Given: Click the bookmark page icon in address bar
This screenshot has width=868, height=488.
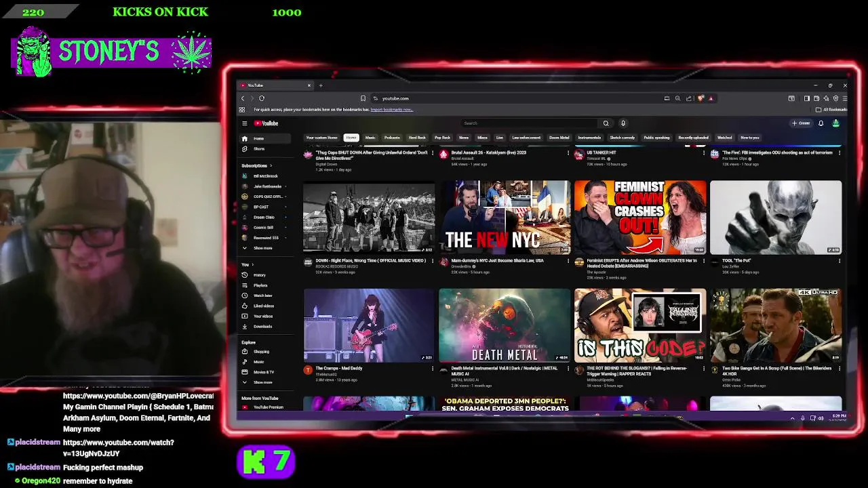Looking at the screenshot, I should 363,98.
